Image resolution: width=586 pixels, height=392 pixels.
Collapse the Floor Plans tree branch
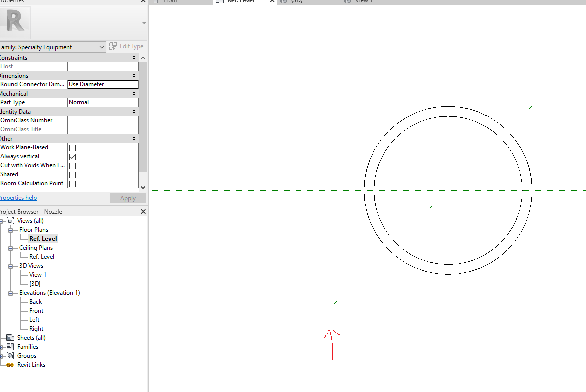10,229
